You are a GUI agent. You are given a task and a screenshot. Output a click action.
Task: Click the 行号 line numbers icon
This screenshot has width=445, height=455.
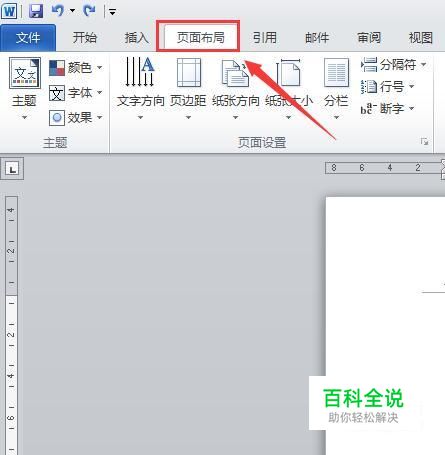tap(369, 87)
